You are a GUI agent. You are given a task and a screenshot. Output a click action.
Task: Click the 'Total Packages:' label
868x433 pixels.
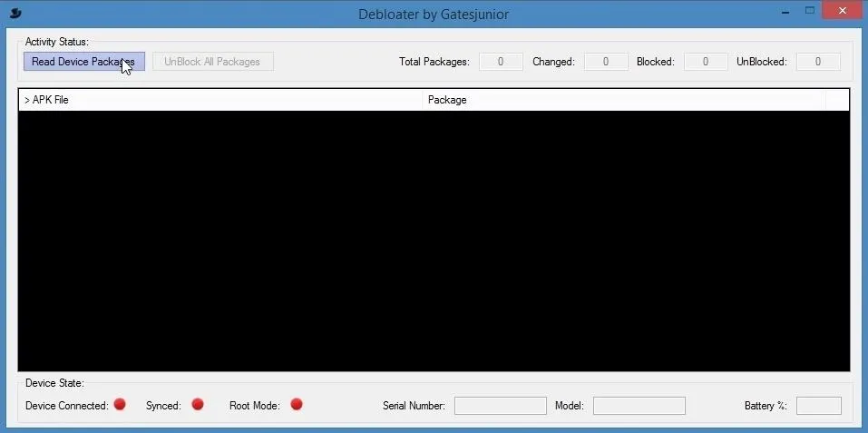434,62
